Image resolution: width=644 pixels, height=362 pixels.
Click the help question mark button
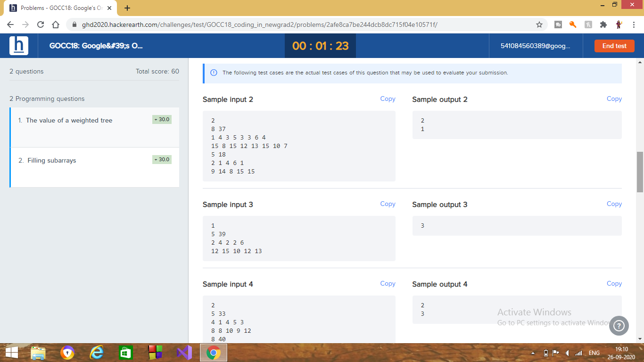(619, 326)
